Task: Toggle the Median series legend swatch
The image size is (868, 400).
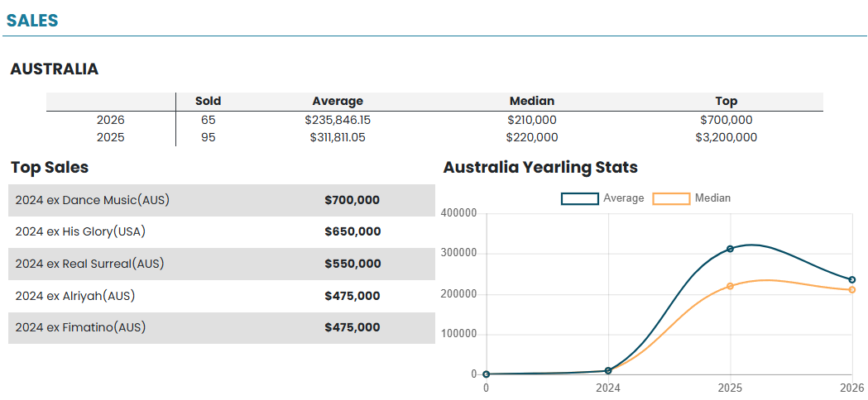Action: [671, 198]
